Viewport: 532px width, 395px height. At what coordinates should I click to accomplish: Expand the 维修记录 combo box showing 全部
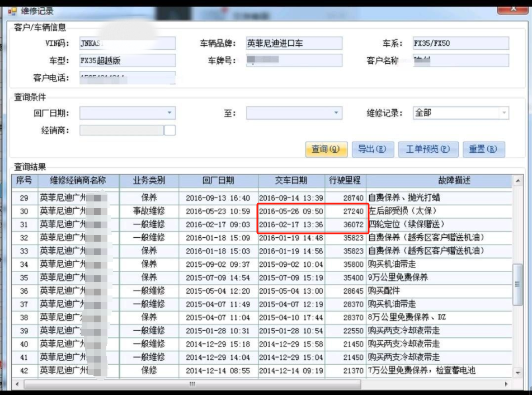click(x=503, y=113)
